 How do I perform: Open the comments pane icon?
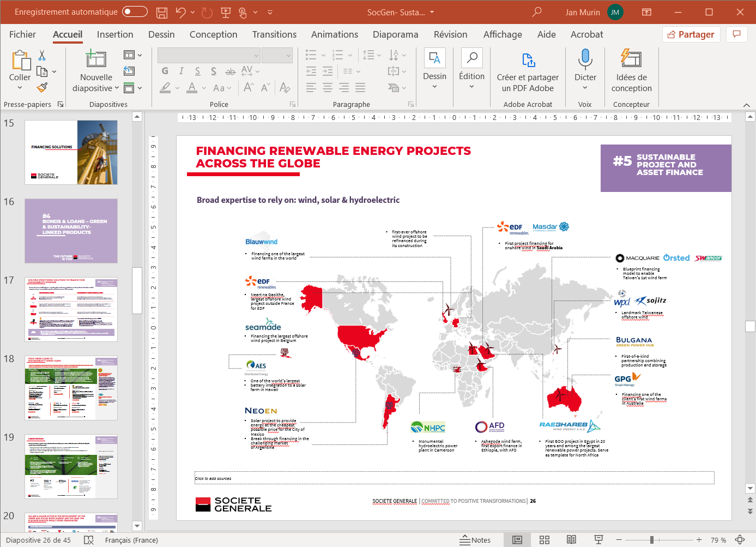(737, 34)
